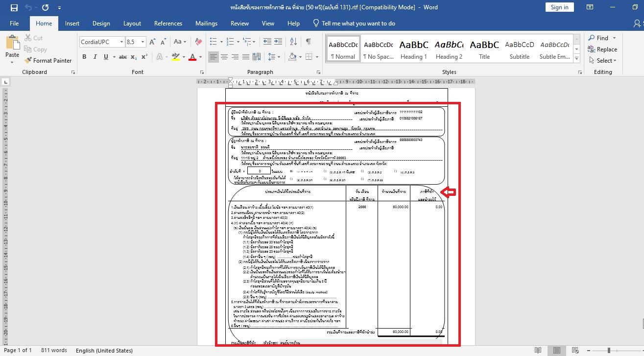Toggle right text alignment
This screenshot has width=644, height=356.
pyautogui.click(x=235, y=57)
